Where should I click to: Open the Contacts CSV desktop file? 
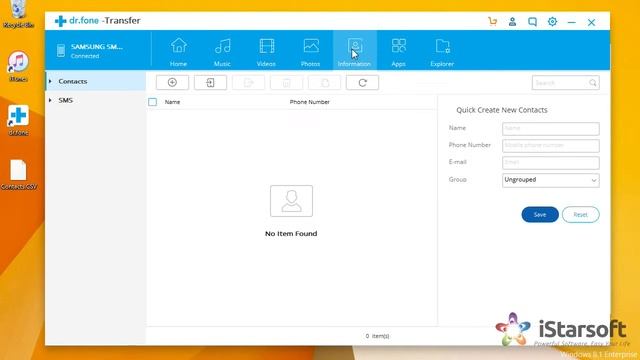point(18,174)
